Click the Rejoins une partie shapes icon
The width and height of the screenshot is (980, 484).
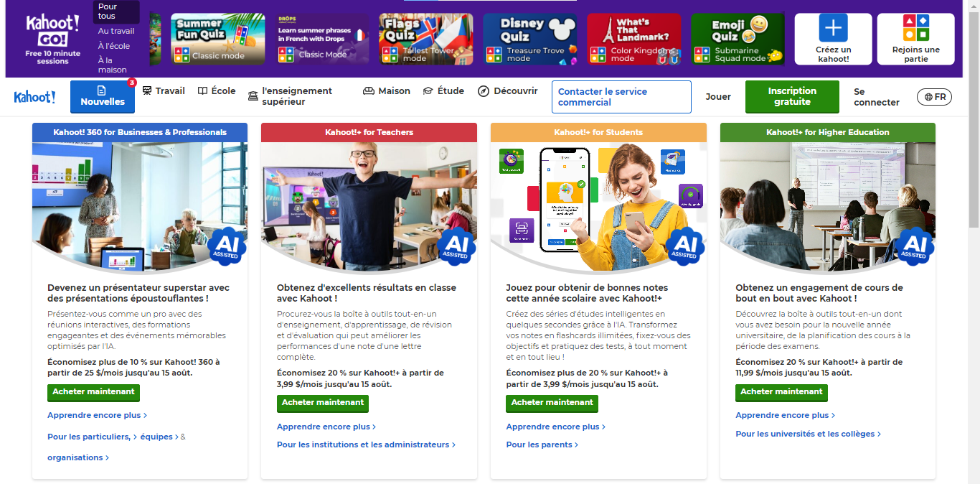click(x=915, y=28)
